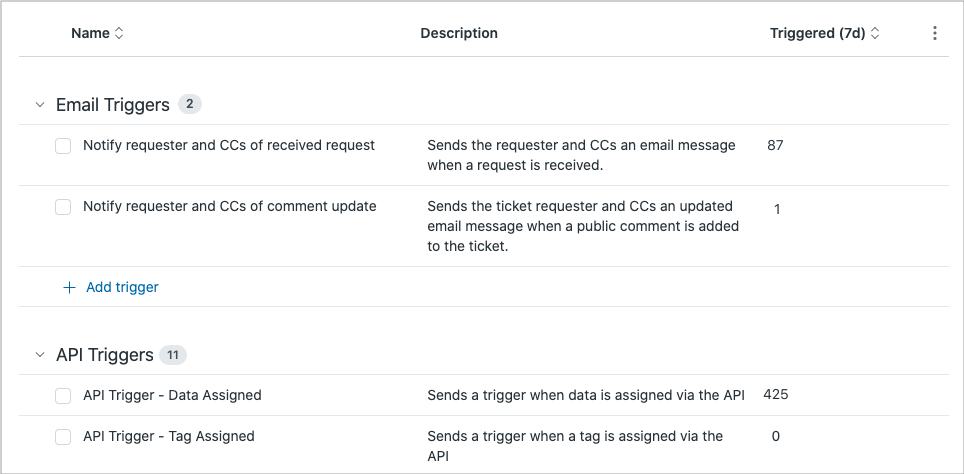Collapse the API Triggers section chevron
Image resolution: width=964 pixels, height=474 pixels.
pos(40,355)
